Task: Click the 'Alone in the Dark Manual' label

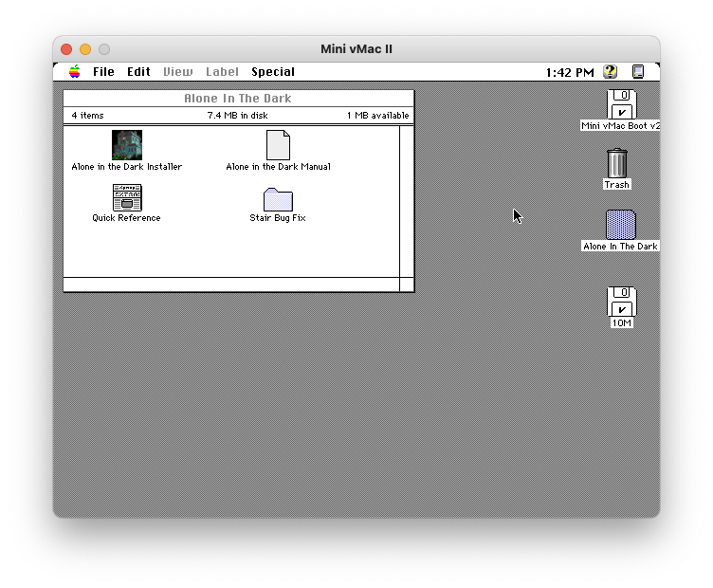Action: coord(278,167)
